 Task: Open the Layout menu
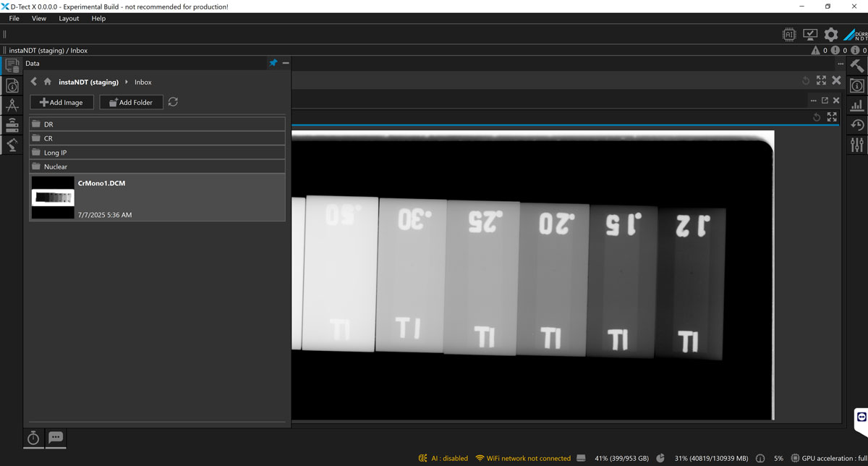pyautogui.click(x=69, y=18)
